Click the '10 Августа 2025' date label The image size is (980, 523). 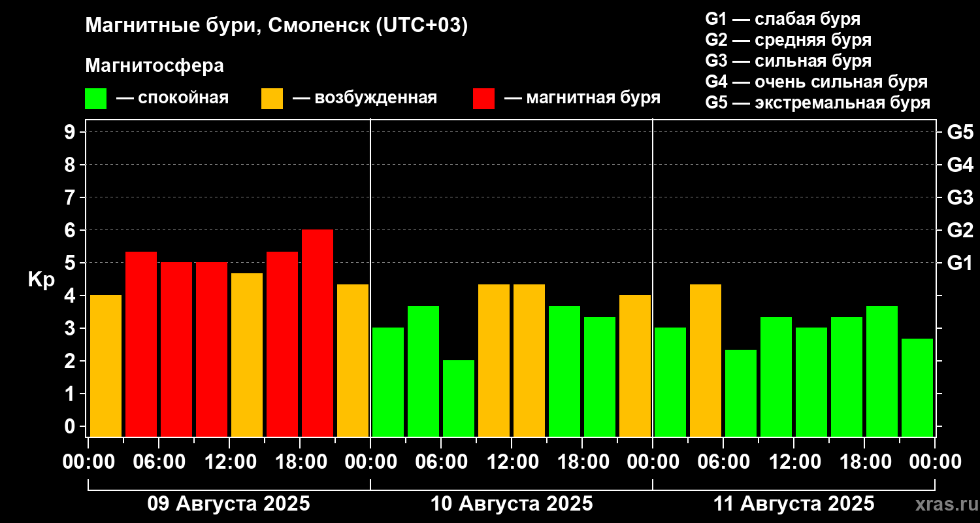pyautogui.click(x=512, y=504)
